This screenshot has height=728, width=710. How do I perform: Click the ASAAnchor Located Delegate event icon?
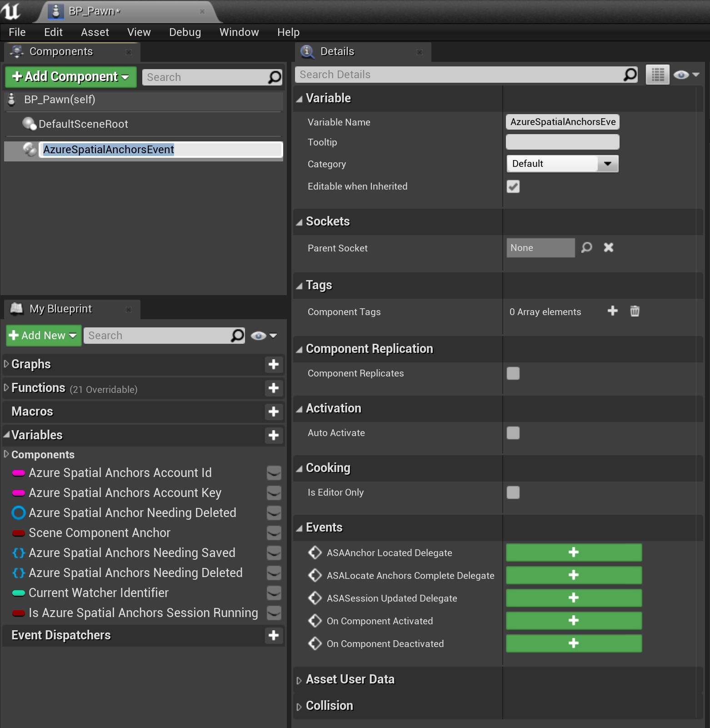point(315,552)
